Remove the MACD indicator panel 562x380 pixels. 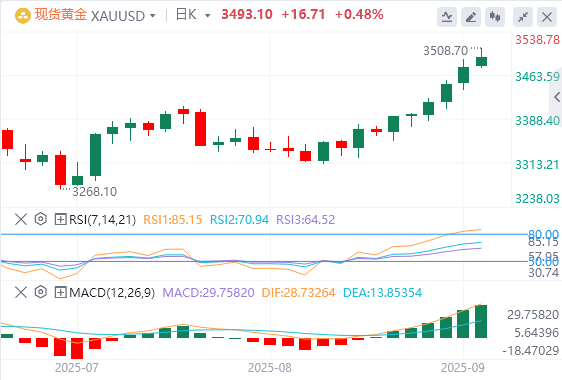pyautogui.click(x=21, y=292)
